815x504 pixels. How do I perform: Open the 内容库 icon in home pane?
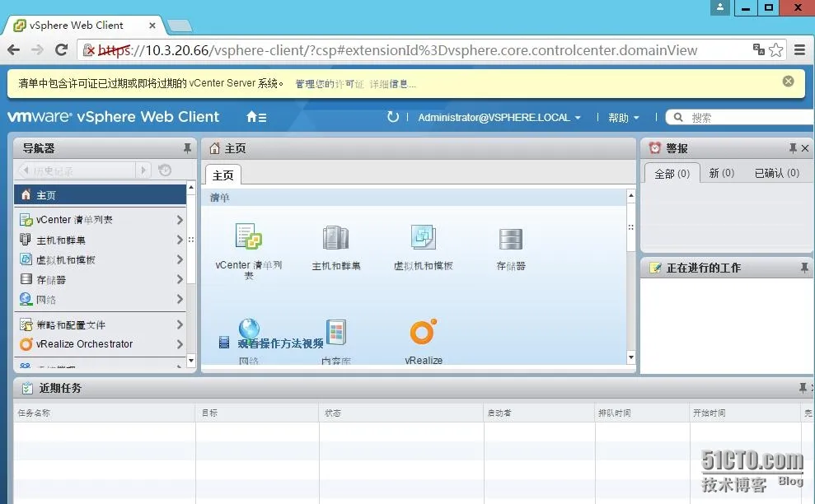335,332
